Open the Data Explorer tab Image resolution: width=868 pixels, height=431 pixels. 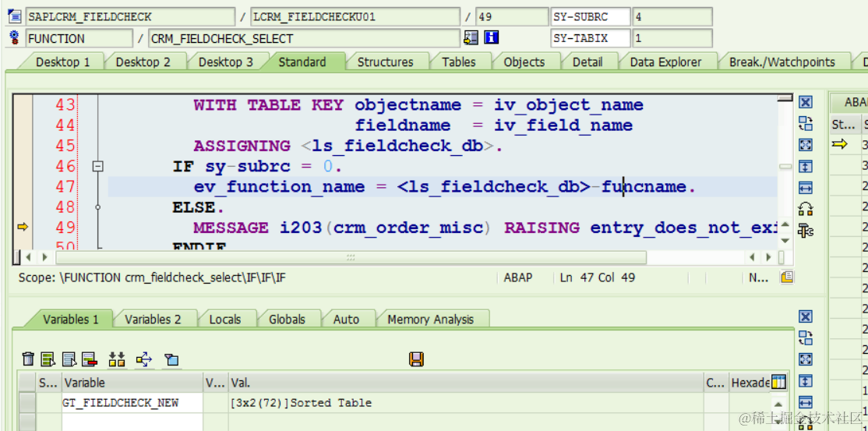click(665, 62)
